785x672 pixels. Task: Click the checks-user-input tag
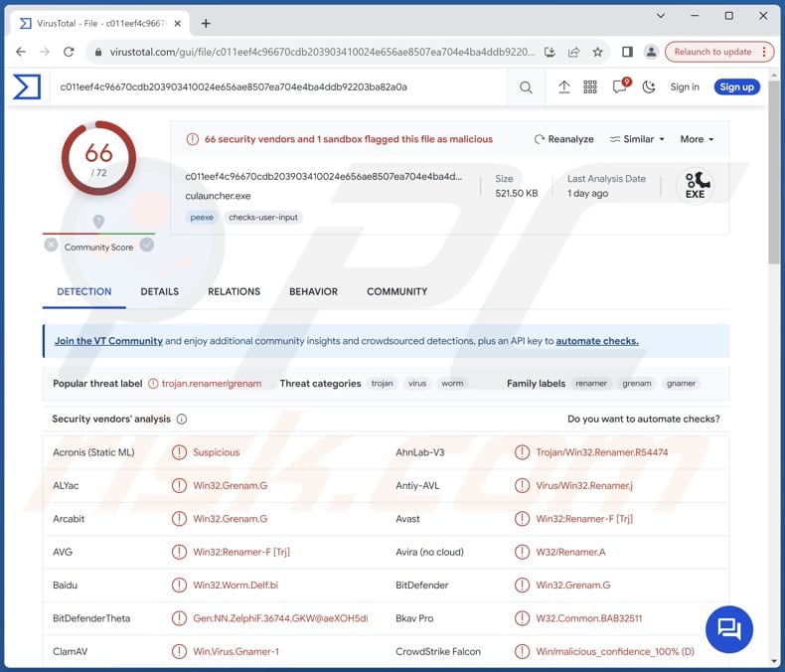[x=263, y=218]
